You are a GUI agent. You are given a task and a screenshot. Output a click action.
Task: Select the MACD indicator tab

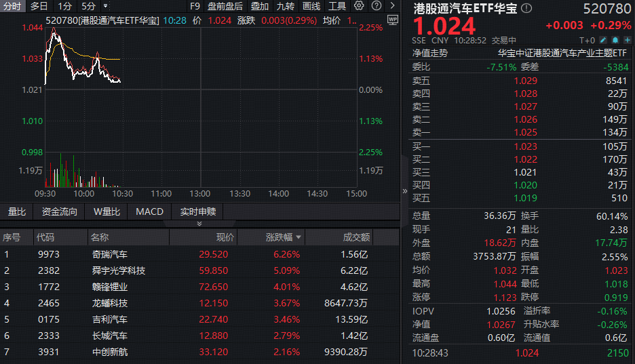click(x=149, y=211)
